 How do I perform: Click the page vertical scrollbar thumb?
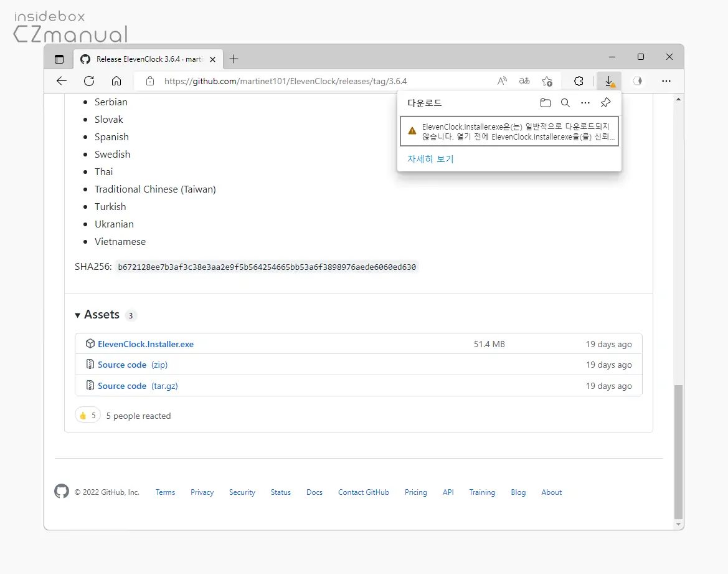point(678,452)
